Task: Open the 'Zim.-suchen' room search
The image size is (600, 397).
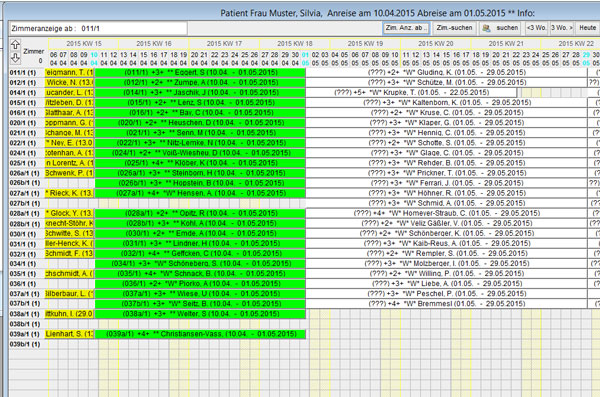Action: point(454,28)
